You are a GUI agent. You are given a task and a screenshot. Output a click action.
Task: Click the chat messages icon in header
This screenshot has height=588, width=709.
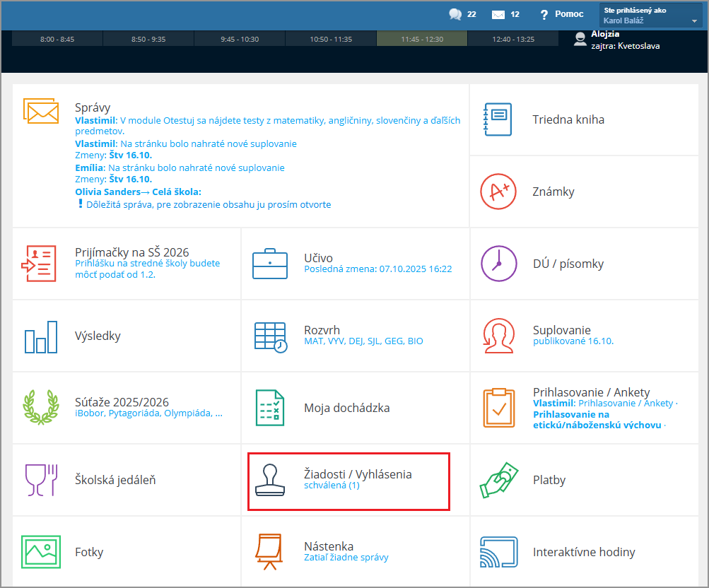(x=456, y=14)
